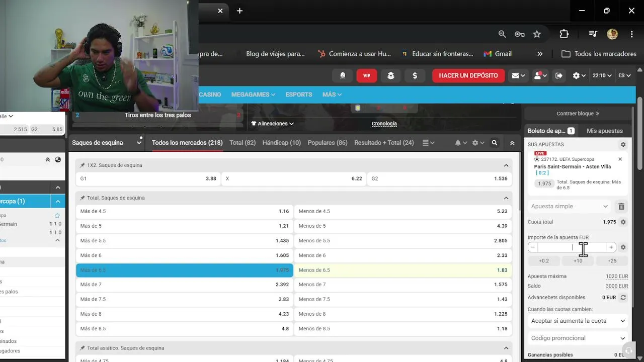Open the Aceptar si aumenta la cuota dropdown

pos(578,321)
